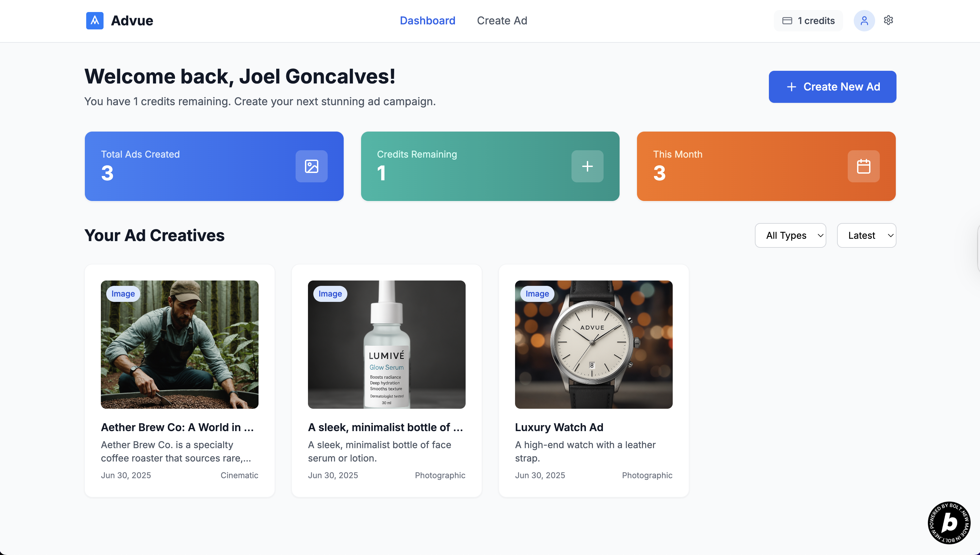Open settings via gear icon

888,20
